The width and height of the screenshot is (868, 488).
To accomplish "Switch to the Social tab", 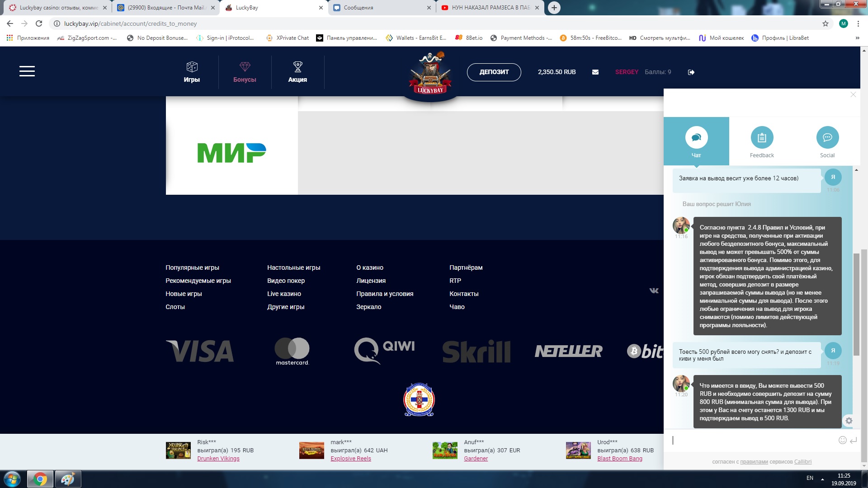I will point(827,141).
